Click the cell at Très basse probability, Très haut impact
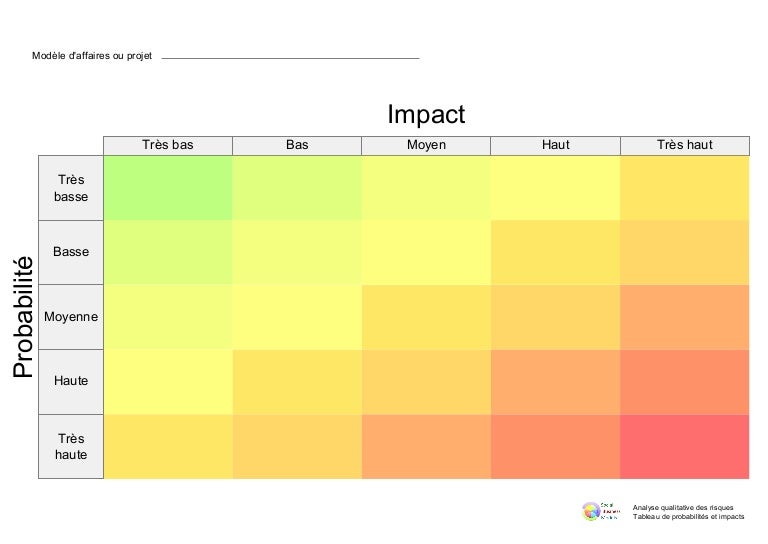Viewport: 768px width, 544px height. (x=685, y=188)
